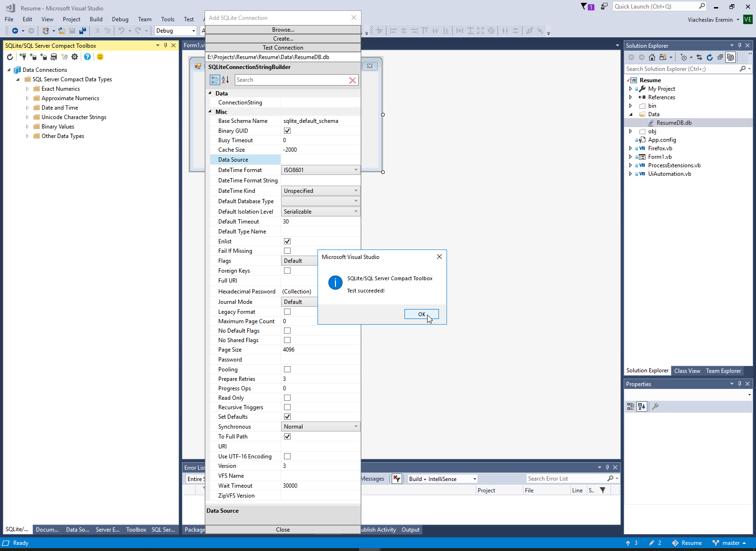
Task: Refresh the SQLite Toolbox connections list
Action: pos(10,57)
